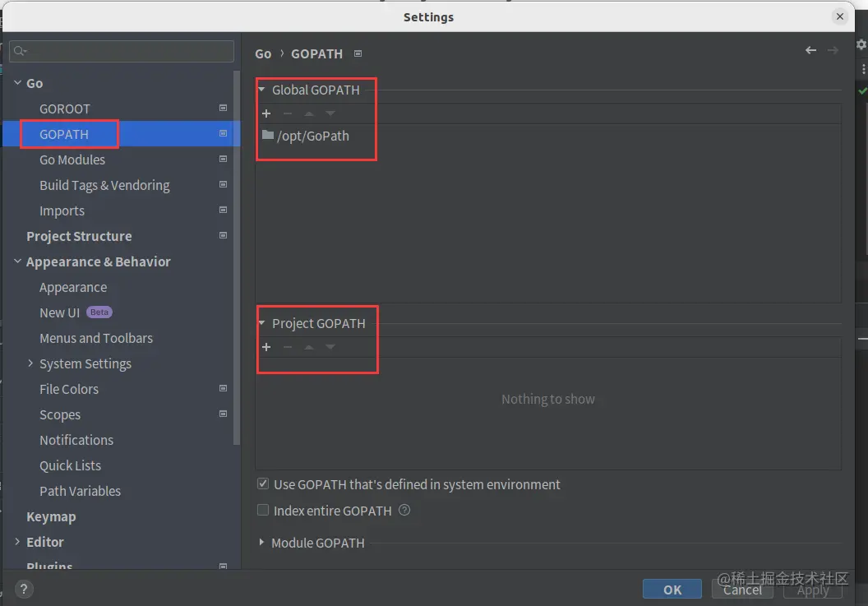Image resolution: width=868 pixels, height=606 pixels.
Task: Open Project Structure settings
Action: pos(79,236)
